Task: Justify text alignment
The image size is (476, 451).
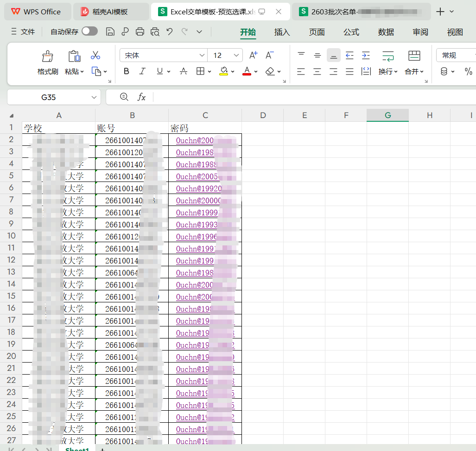Action: [x=350, y=72]
